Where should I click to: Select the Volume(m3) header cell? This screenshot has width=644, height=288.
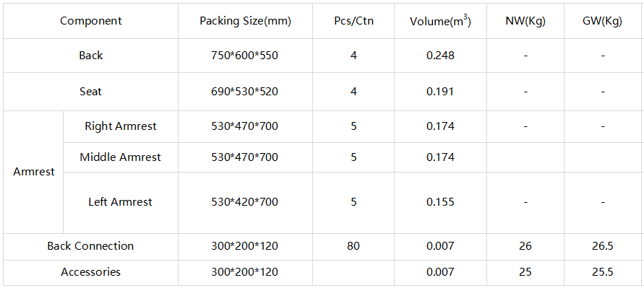click(x=440, y=21)
